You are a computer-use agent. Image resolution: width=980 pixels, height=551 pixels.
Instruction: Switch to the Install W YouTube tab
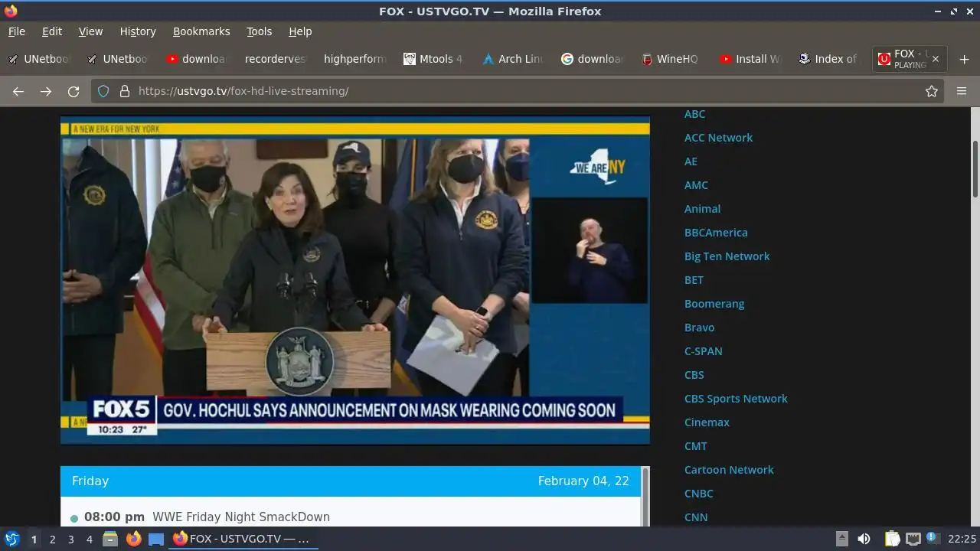pos(750,59)
